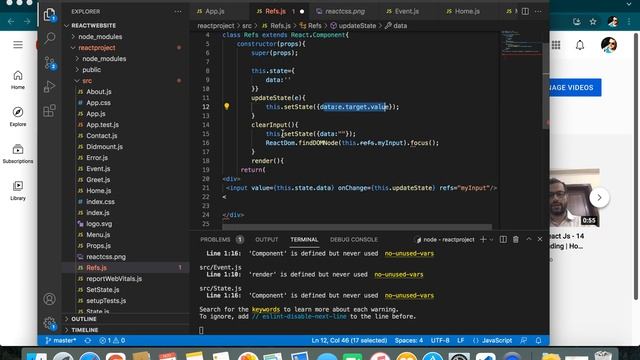Open YouTube hamburger menu in browser

18,44
